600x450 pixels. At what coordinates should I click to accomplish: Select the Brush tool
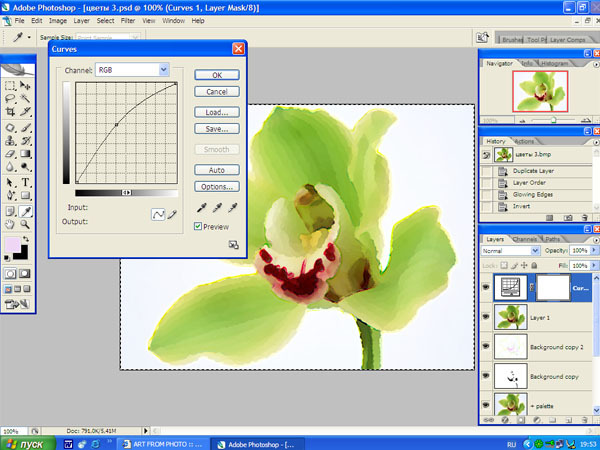[x=25, y=127]
